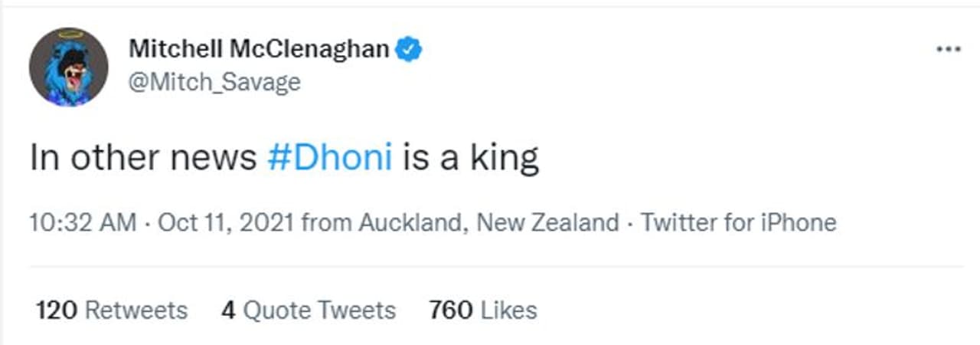Click the 10:32 AM timestamp
The width and height of the screenshot is (980, 345).
click(x=83, y=223)
